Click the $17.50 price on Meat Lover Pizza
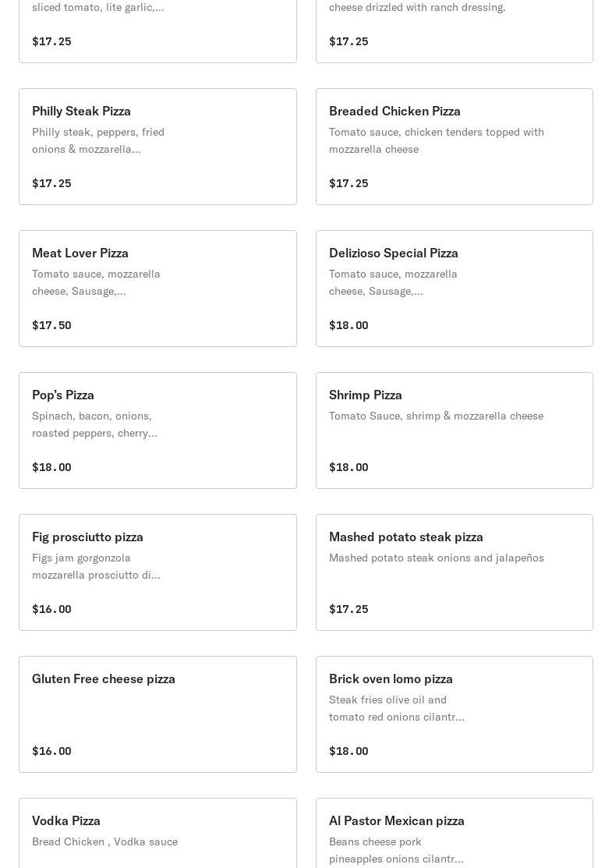The height and width of the screenshot is (868, 612). 51,325
